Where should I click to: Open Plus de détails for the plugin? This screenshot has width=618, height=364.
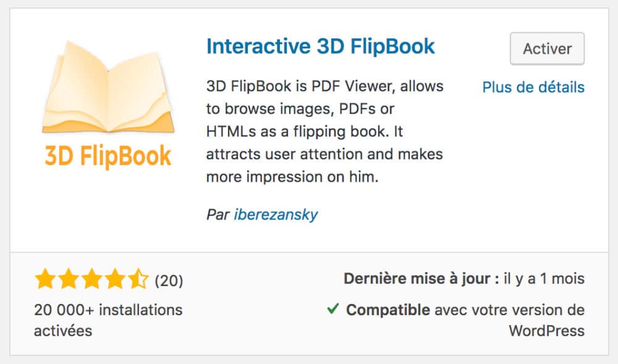[x=533, y=87]
